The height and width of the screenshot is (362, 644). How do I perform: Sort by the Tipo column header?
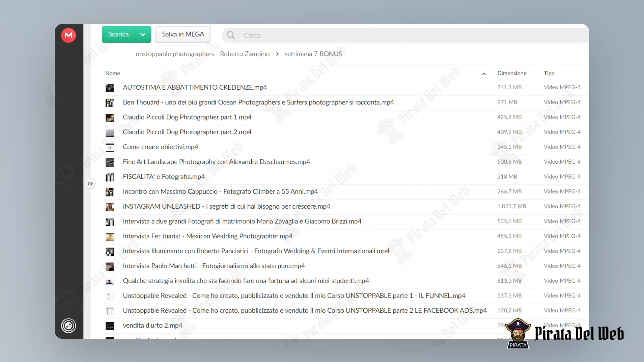click(549, 73)
